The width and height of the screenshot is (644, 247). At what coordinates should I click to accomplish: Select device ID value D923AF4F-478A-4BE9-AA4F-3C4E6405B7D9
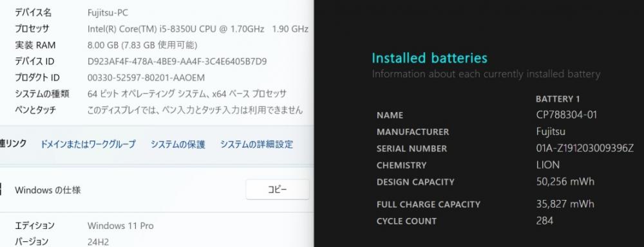(x=177, y=61)
